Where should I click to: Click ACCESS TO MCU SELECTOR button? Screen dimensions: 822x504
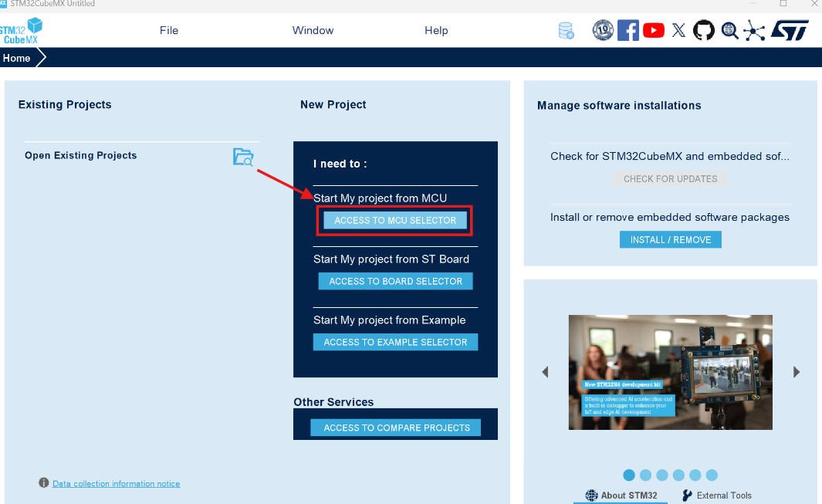[395, 220]
